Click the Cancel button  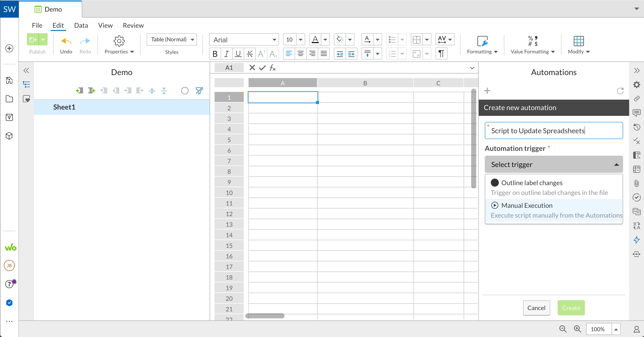(x=536, y=308)
